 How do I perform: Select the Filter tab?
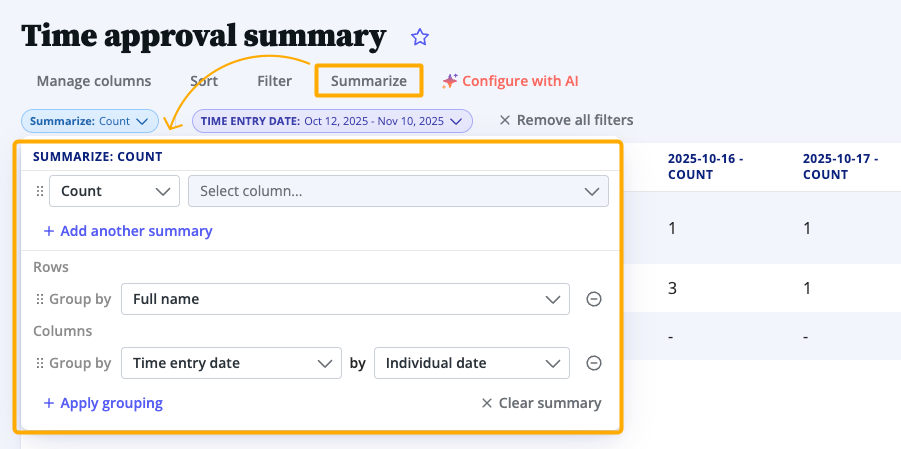[274, 81]
